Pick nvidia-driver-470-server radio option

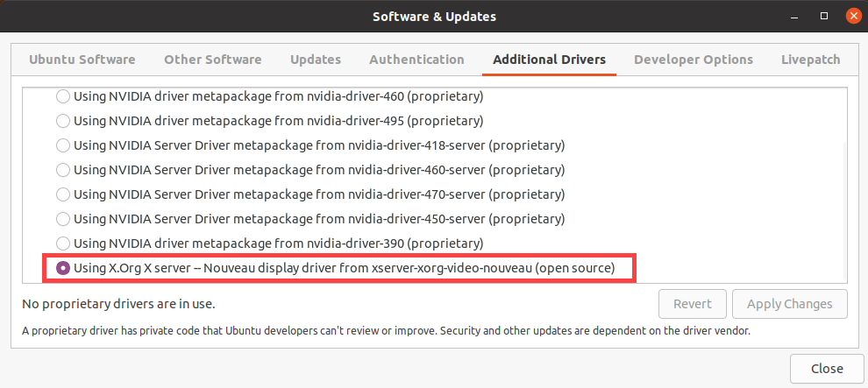63,194
